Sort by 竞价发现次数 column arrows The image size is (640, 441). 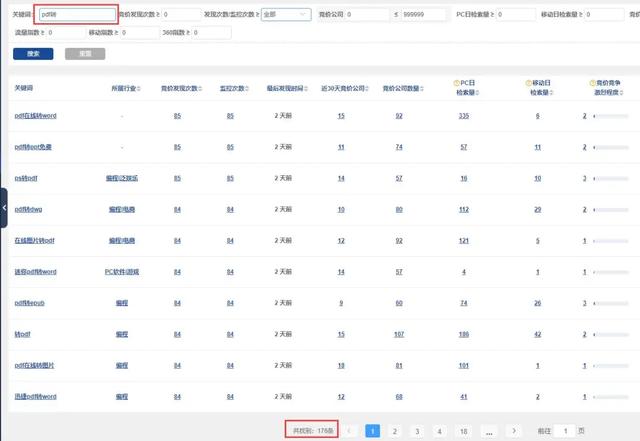point(200,89)
